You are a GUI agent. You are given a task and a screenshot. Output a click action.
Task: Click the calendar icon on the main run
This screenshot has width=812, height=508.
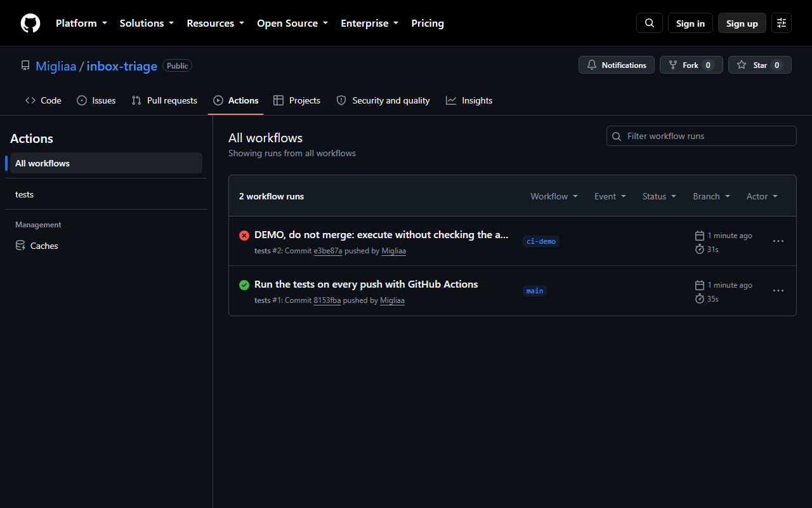click(x=700, y=285)
